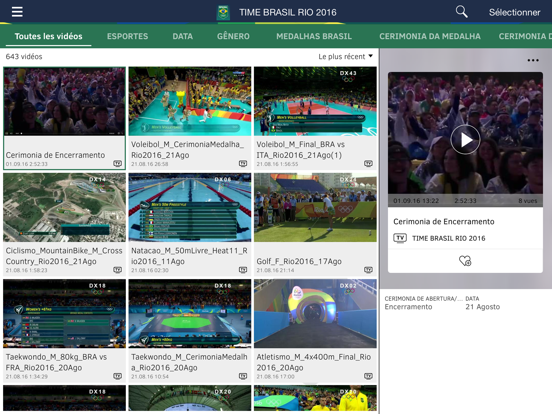Click TV icon on Taekwondo_M_80kg card

pyautogui.click(x=118, y=376)
